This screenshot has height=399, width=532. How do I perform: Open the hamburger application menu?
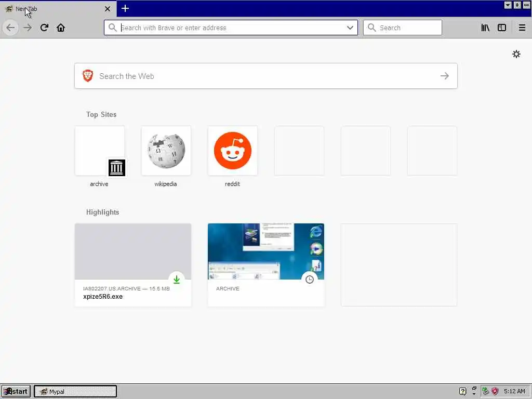522,28
